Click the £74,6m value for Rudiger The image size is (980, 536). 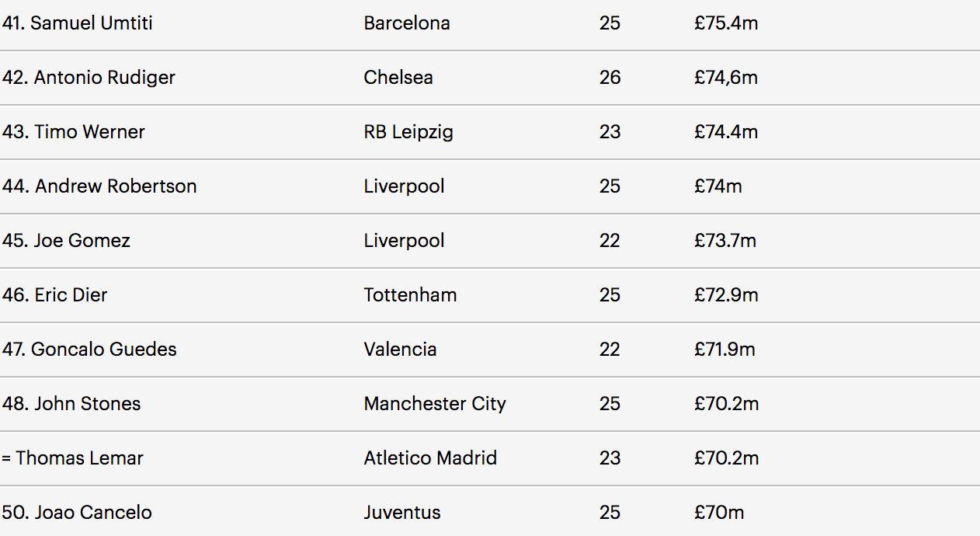pyautogui.click(x=726, y=78)
